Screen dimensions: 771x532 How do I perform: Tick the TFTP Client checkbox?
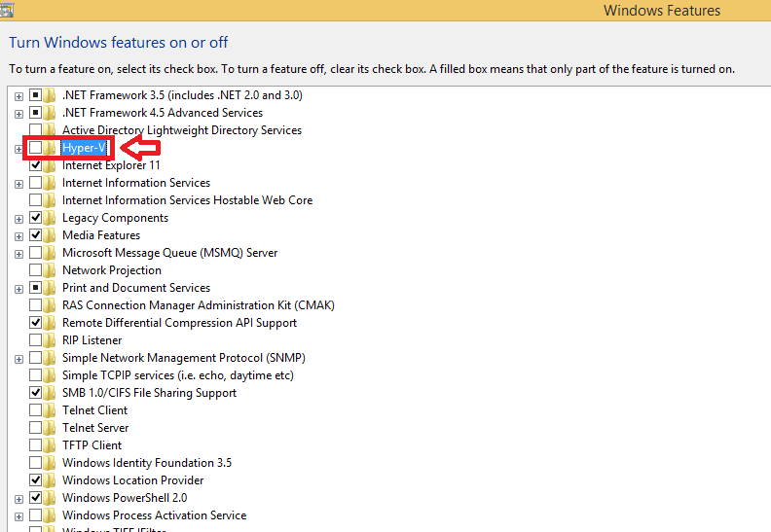35,444
